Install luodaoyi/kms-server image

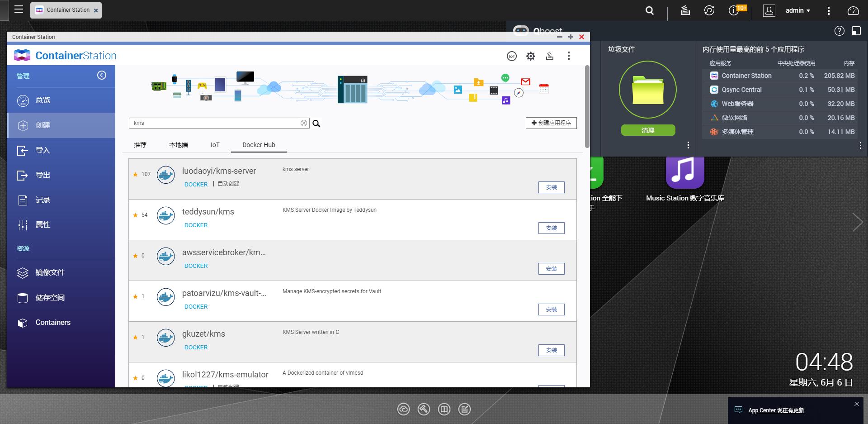552,187
